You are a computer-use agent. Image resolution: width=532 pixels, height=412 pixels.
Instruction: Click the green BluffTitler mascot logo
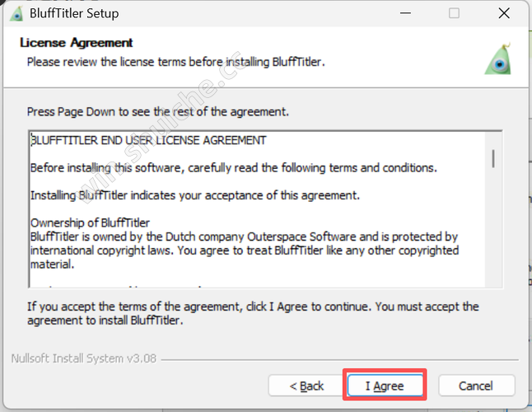(498, 59)
